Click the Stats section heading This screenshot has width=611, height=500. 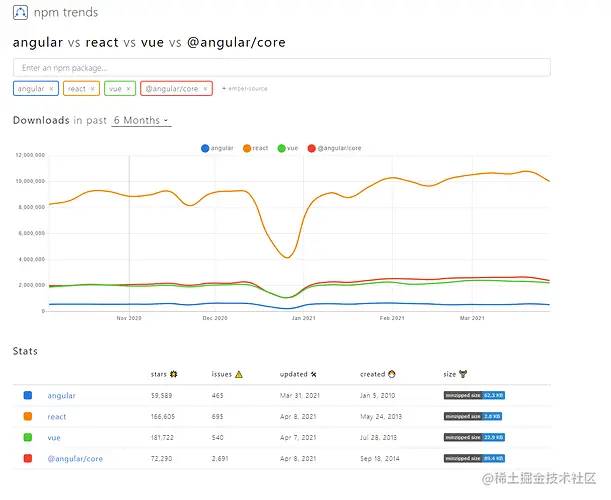point(25,351)
